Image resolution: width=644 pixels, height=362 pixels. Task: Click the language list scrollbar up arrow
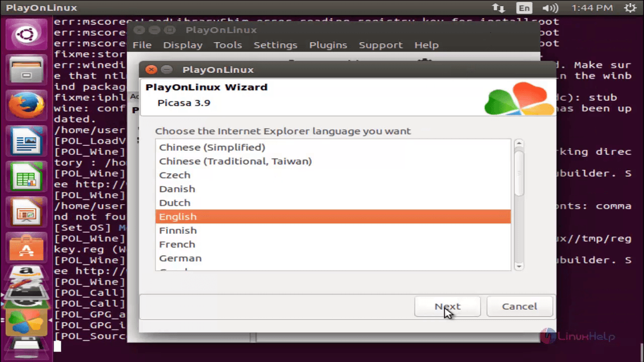click(519, 144)
